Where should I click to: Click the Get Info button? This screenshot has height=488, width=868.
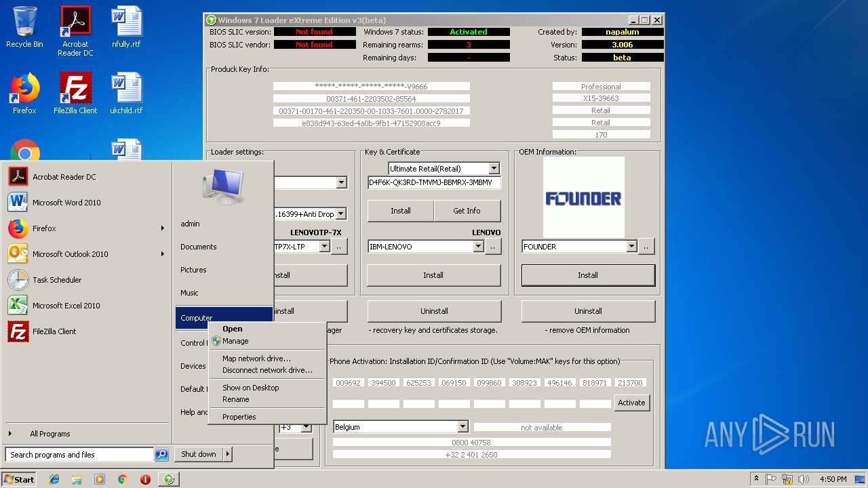(467, 211)
